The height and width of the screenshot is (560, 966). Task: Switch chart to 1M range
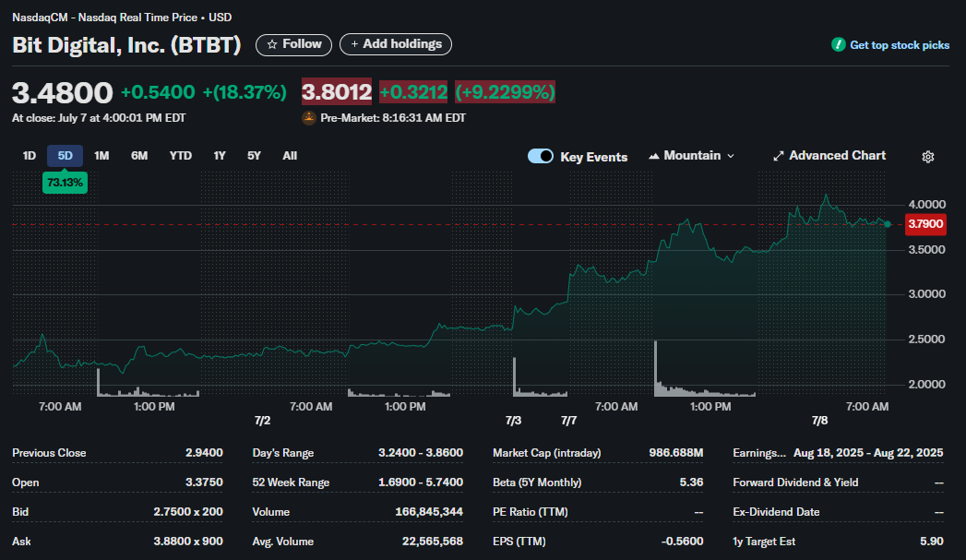coord(101,156)
